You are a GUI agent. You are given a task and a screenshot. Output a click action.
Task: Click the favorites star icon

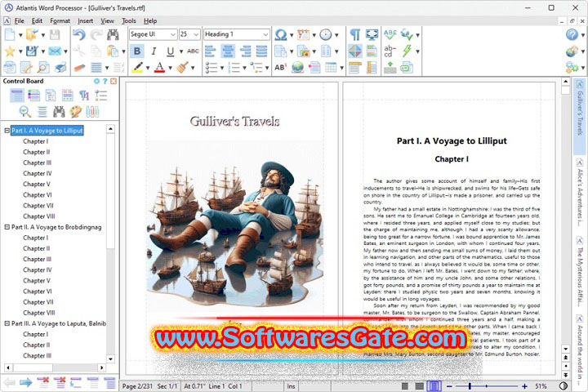[x=10, y=51]
